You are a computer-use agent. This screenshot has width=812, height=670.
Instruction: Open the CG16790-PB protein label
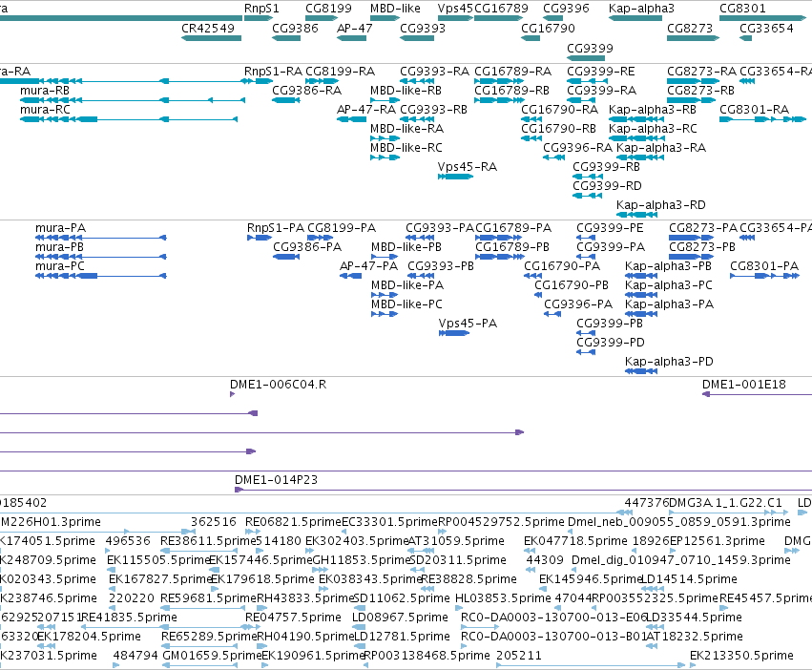click(x=572, y=285)
